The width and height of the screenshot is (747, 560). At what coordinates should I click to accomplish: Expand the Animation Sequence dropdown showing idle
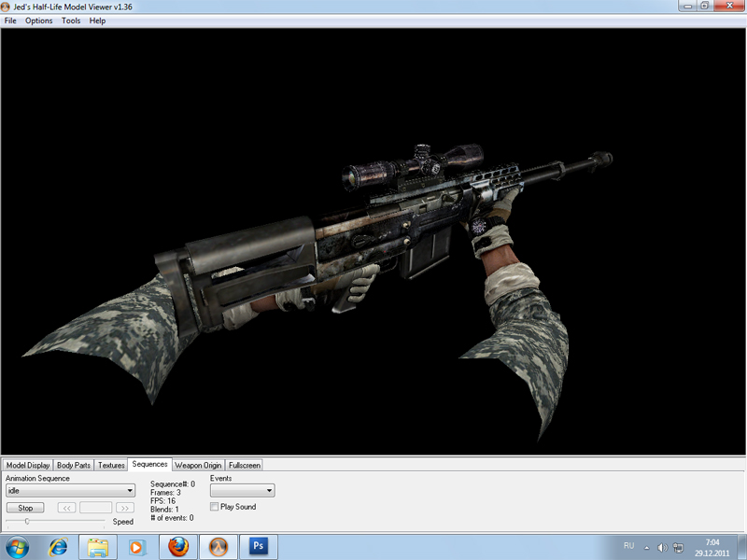click(x=71, y=491)
